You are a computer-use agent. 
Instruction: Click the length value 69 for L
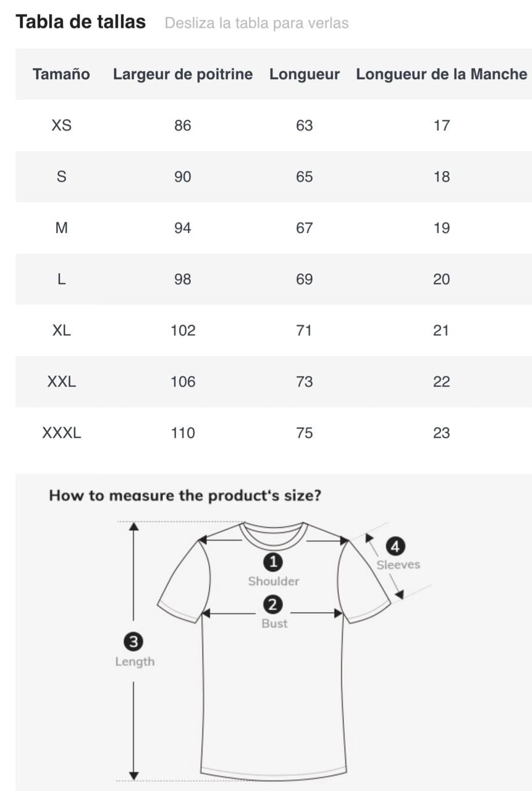click(x=305, y=279)
